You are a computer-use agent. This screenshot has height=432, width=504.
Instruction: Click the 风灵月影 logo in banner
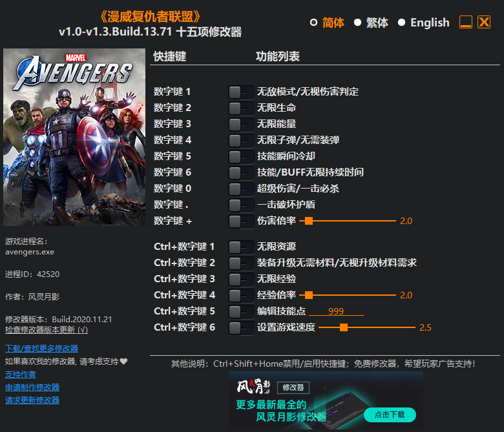[253, 386]
